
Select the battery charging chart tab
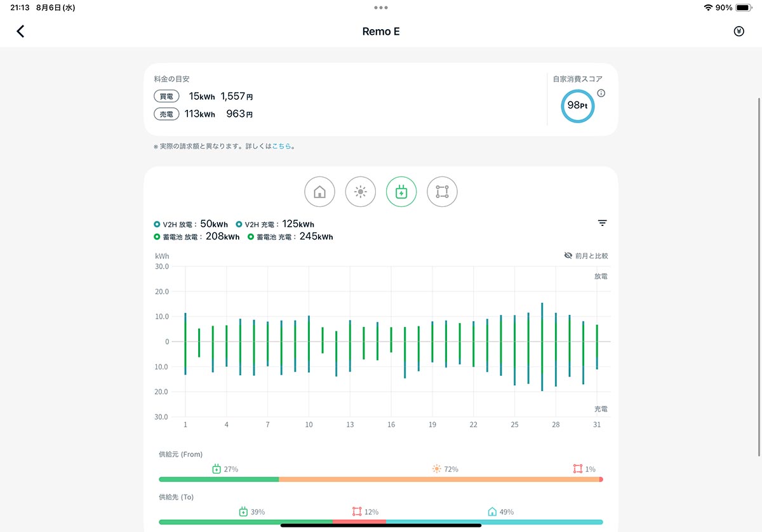point(401,192)
